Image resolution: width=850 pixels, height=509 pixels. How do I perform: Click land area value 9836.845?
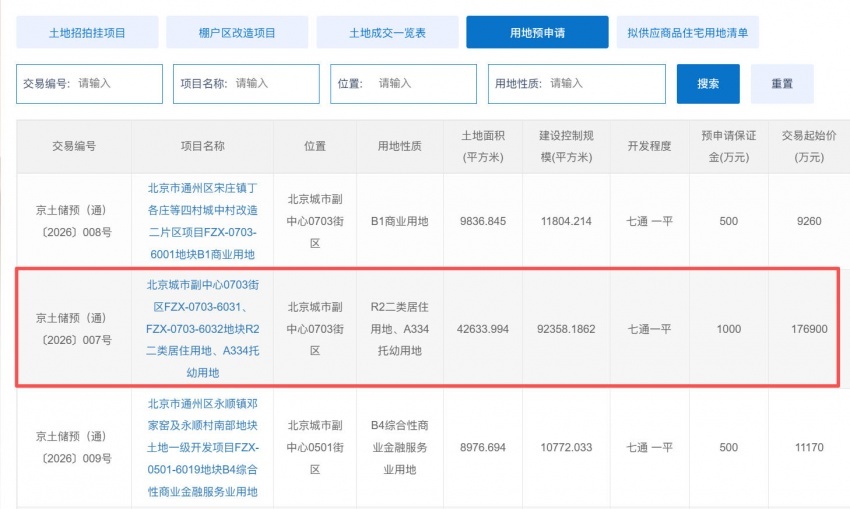pos(483,221)
